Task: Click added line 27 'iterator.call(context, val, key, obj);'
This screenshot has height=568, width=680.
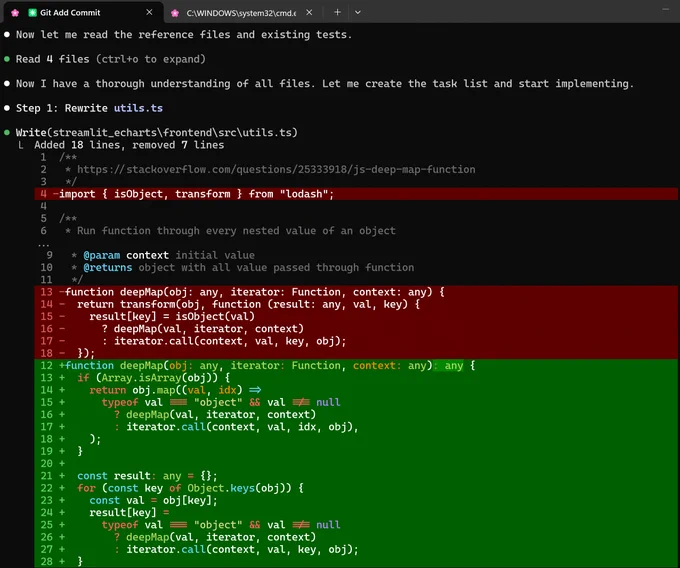Action: click(x=356, y=549)
